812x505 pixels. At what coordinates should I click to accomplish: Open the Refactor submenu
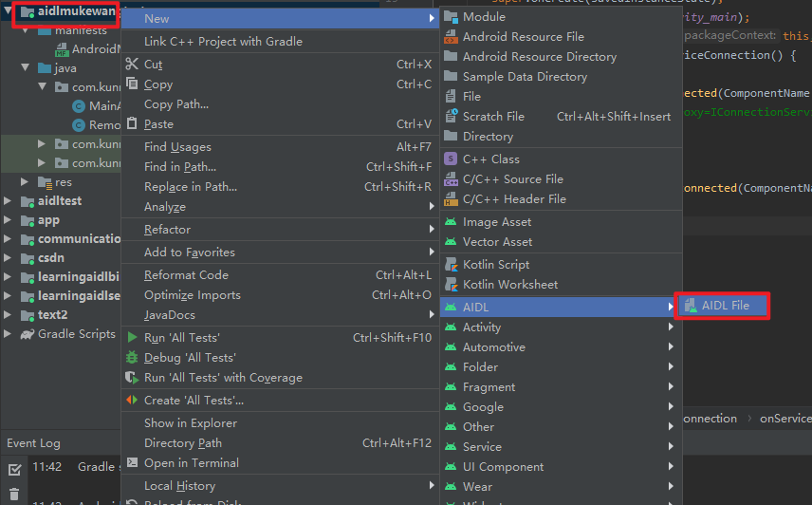pyautogui.click(x=280, y=230)
